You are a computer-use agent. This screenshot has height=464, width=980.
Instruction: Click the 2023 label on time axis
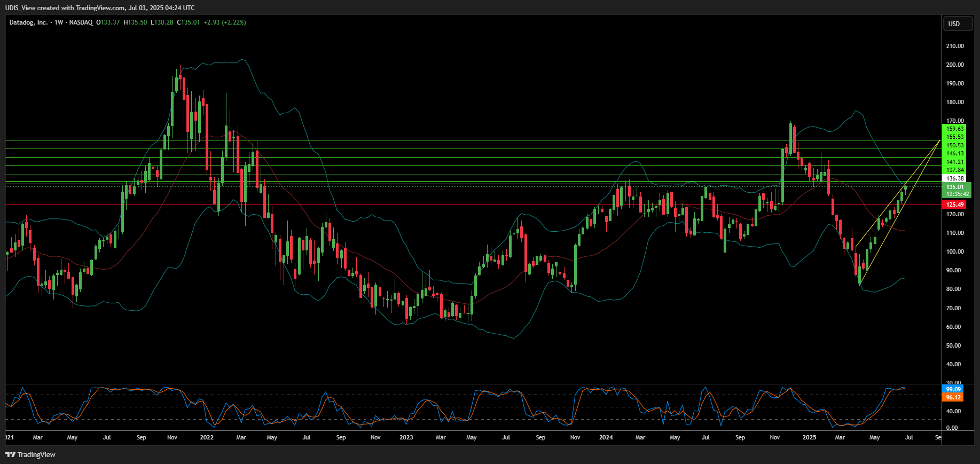[406, 437]
